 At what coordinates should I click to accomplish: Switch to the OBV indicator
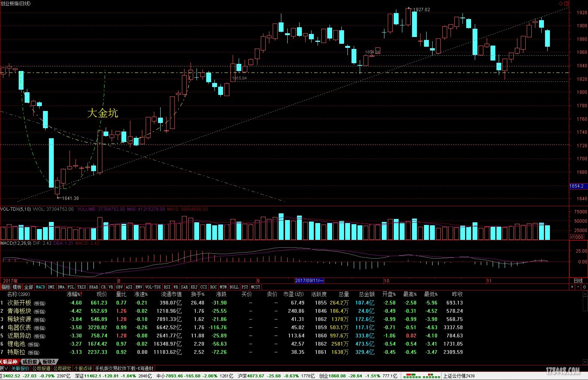[x=119, y=287]
